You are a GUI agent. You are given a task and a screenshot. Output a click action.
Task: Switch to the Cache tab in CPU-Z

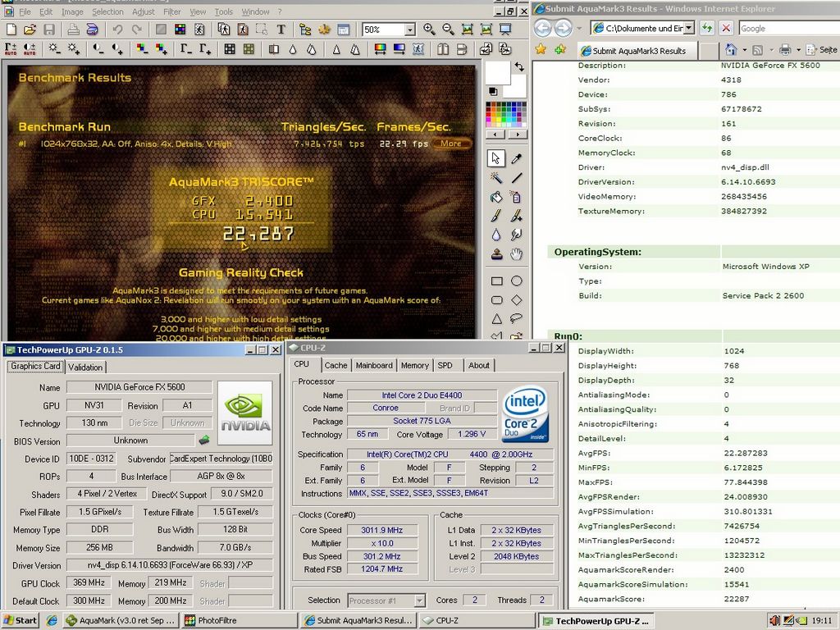336,365
